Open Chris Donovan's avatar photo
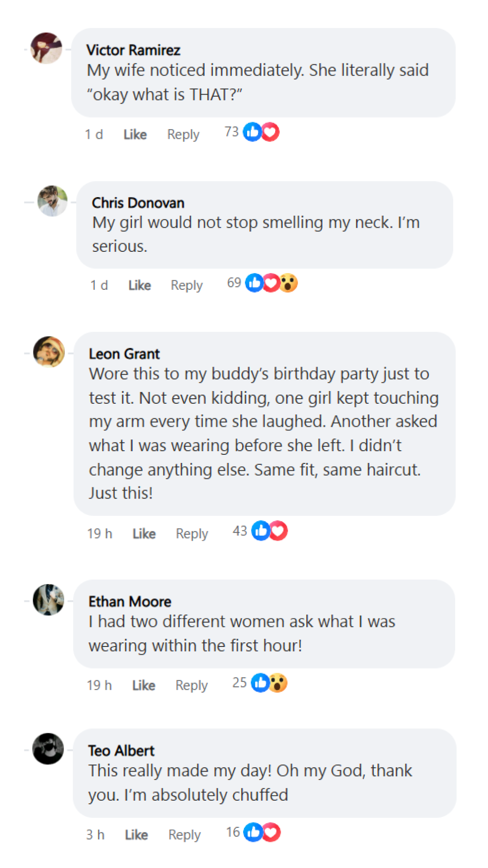The height and width of the screenshot is (868, 488). 52,201
